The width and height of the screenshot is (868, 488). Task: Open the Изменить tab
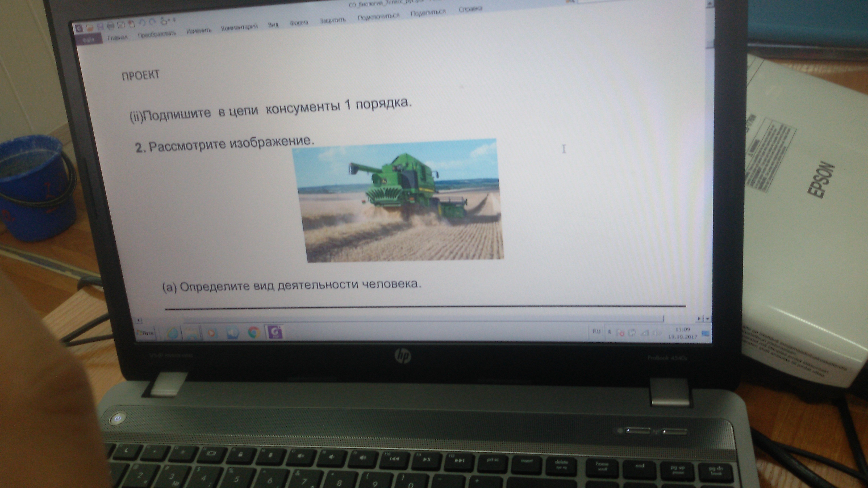tap(199, 31)
